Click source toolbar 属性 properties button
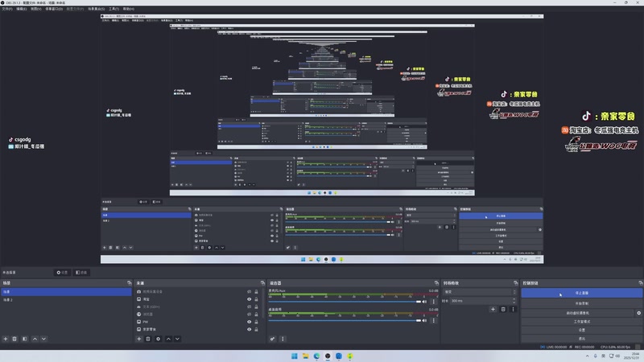644x362 pixels. (63, 273)
